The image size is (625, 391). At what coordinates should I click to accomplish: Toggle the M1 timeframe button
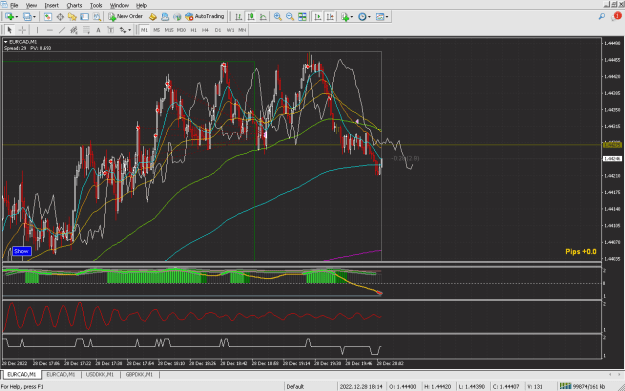(x=144, y=30)
